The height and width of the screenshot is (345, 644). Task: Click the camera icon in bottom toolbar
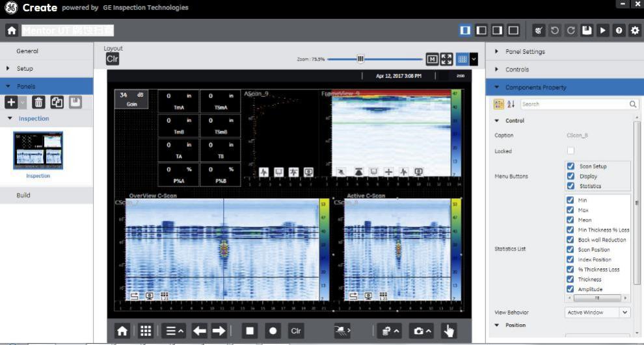click(x=422, y=331)
